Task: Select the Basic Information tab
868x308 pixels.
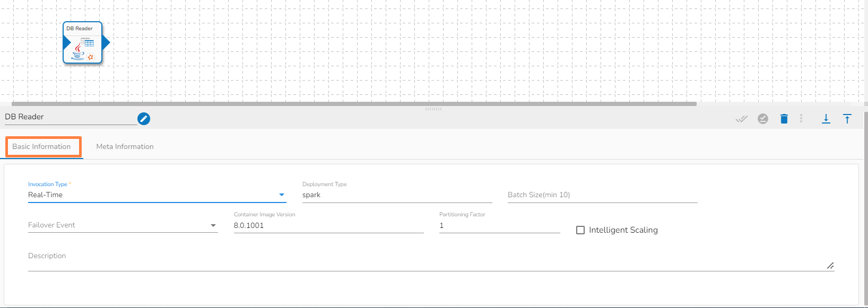Action: (41, 147)
